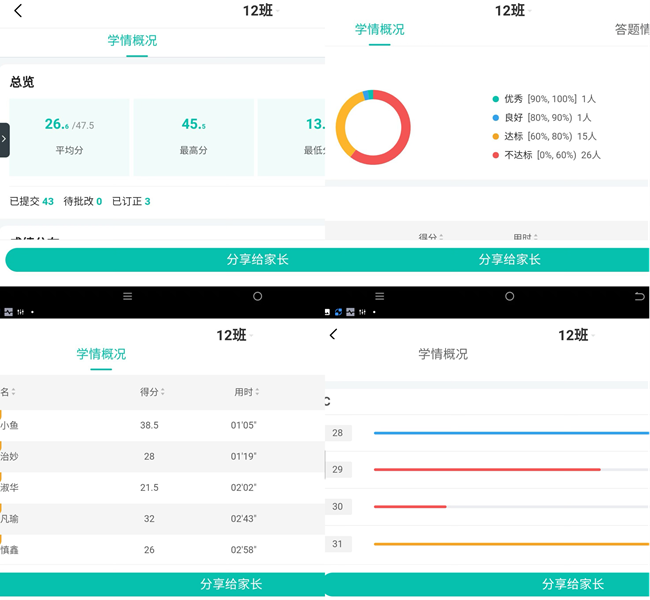
Task: Sort the student list by 得分
Action: [x=152, y=392]
